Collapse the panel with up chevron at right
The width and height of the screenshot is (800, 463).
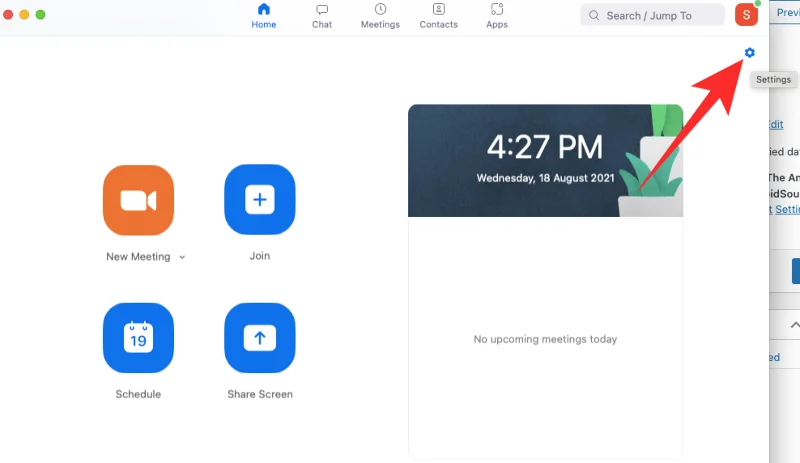(794, 326)
